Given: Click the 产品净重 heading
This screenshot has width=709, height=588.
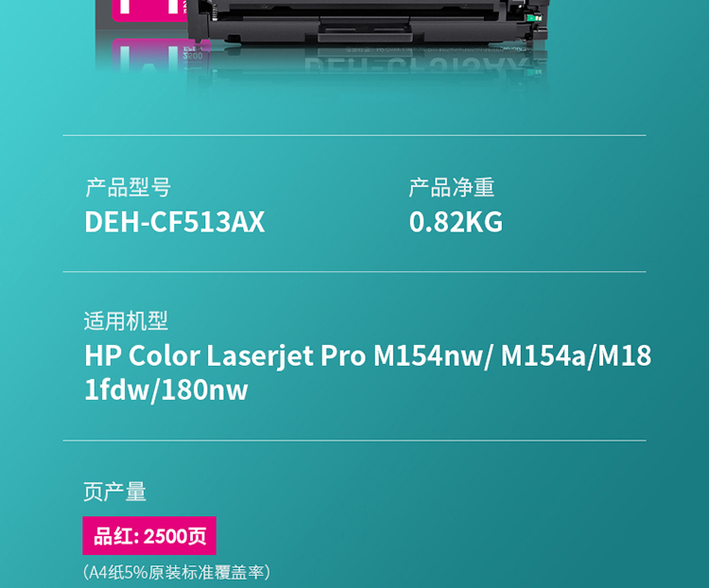Looking at the screenshot, I should [x=451, y=187].
